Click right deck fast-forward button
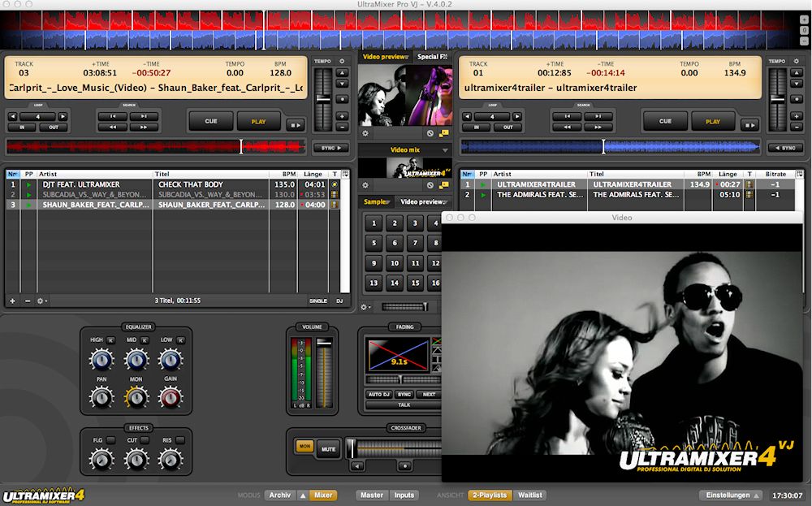The width and height of the screenshot is (812, 506). 598,127
